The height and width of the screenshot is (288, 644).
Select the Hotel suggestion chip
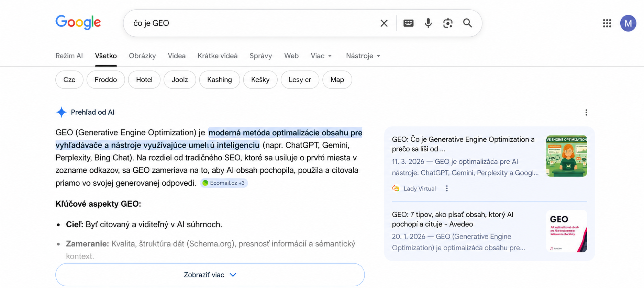(144, 80)
